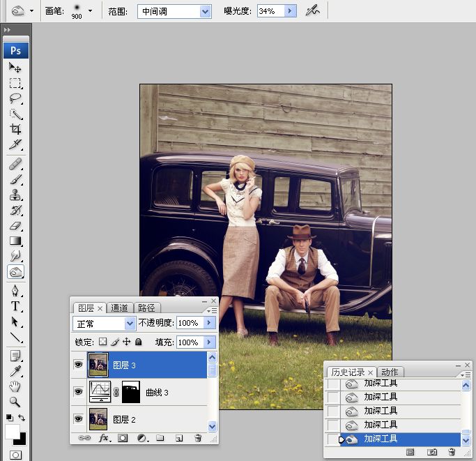Hide layer 图层 2 using eye icon
This screenshot has width=476, height=461.
tap(79, 419)
